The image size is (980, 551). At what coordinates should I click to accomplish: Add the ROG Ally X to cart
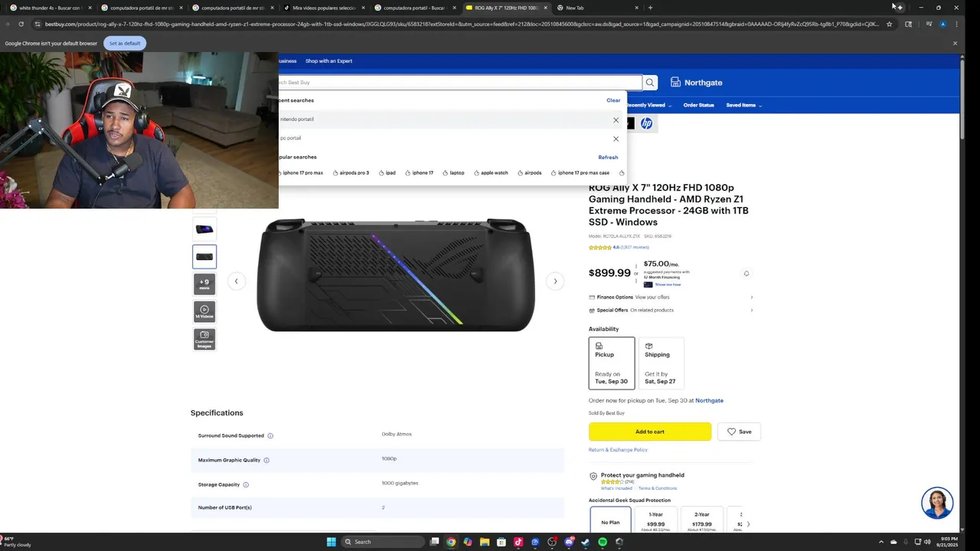click(x=650, y=432)
